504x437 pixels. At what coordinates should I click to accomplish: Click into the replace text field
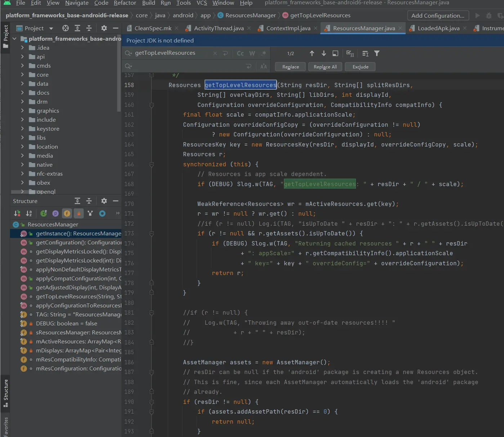coord(187,66)
